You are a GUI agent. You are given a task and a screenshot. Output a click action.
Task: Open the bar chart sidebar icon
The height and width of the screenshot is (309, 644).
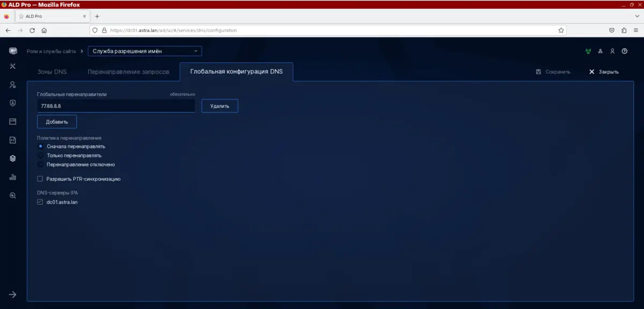coord(13,177)
